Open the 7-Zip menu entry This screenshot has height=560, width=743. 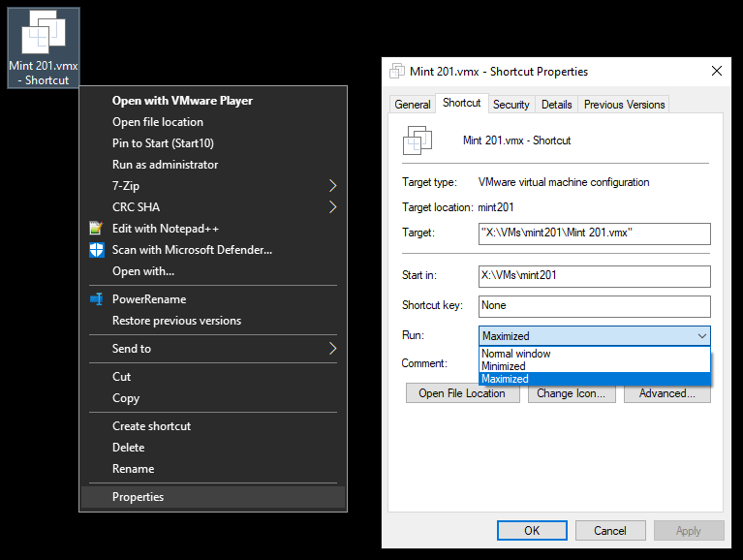pos(213,186)
